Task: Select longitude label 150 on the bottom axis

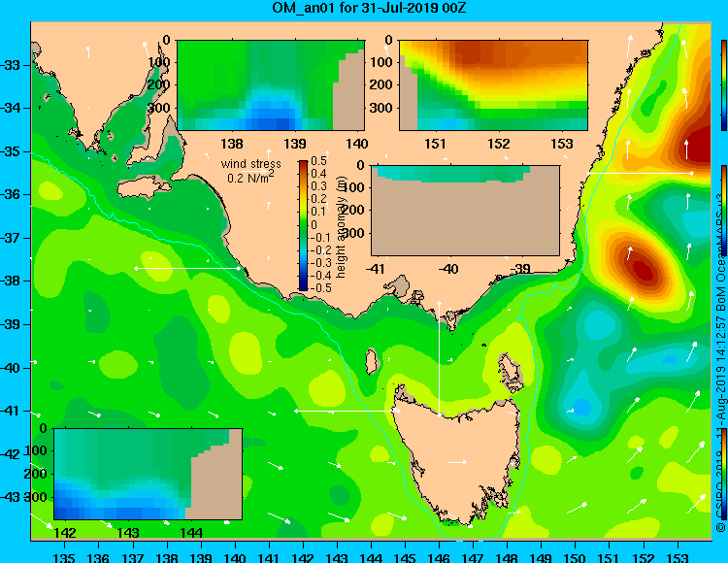Action: click(x=575, y=557)
